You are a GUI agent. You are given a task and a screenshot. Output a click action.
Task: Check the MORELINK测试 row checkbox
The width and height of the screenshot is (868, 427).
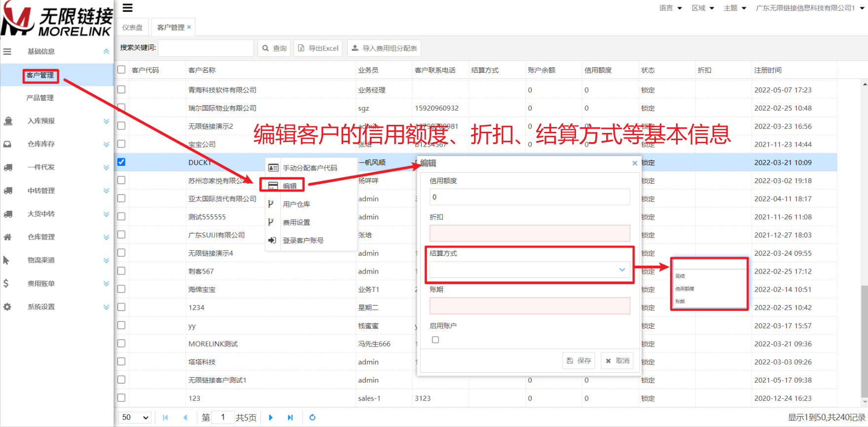tap(121, 343)
